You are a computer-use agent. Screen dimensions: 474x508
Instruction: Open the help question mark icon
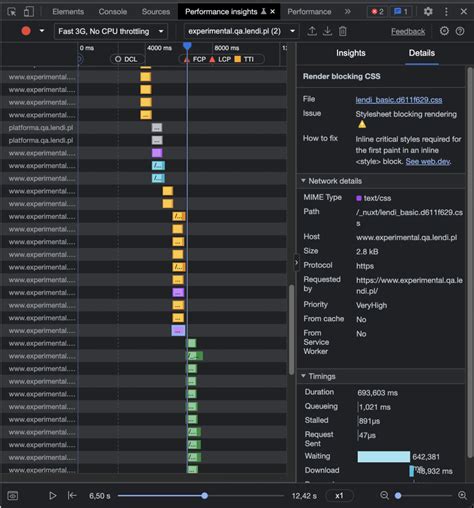click(x=460, y=31)
